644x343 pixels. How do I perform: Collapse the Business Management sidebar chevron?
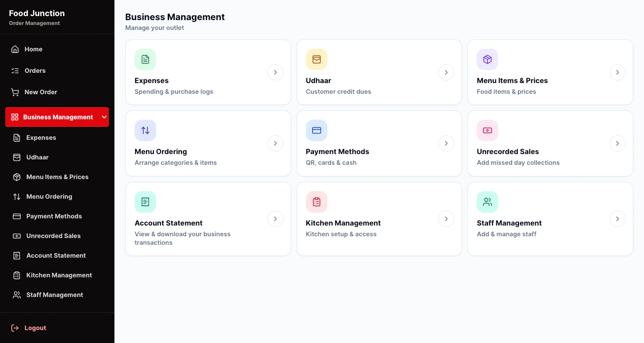point(104,117)
